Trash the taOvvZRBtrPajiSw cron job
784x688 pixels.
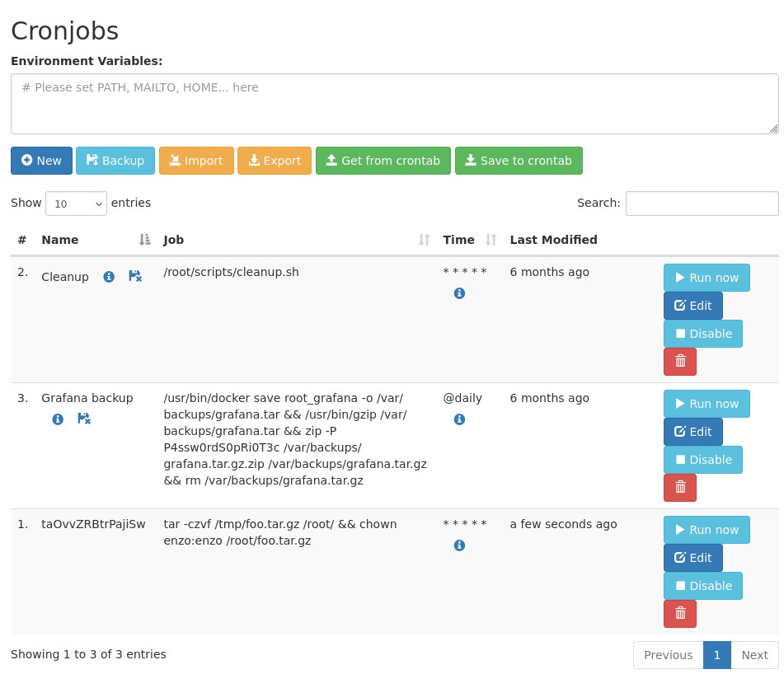(x=680, y=613)
